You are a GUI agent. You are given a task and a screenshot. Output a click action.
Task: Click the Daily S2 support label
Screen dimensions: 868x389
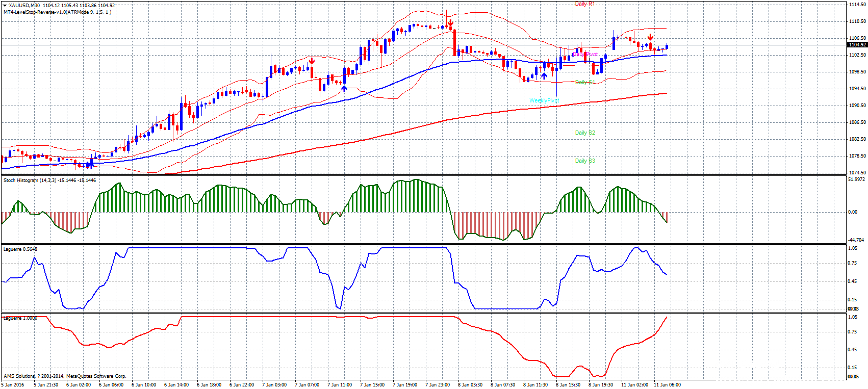585,133
